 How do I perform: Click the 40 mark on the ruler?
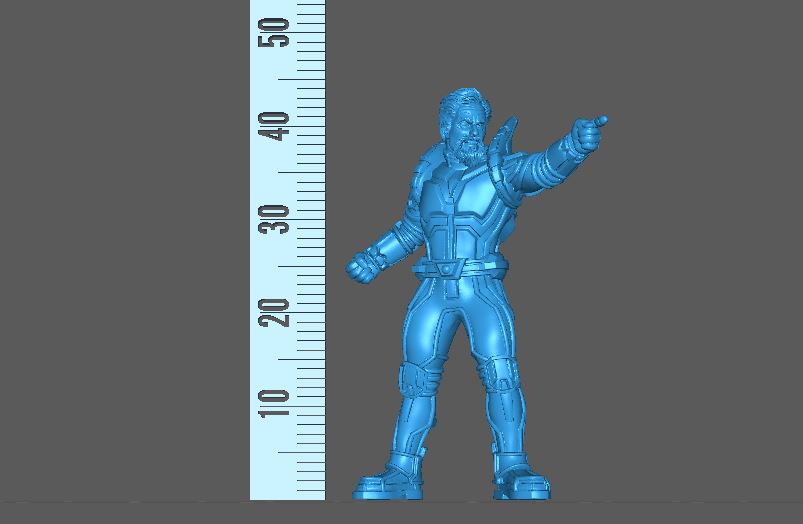(278, 126)
